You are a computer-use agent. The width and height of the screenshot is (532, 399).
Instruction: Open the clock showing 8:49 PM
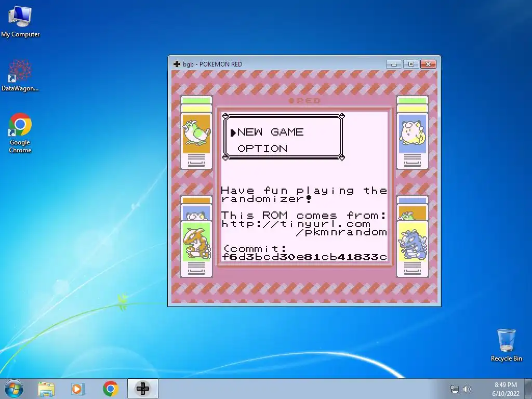point(506,389)
